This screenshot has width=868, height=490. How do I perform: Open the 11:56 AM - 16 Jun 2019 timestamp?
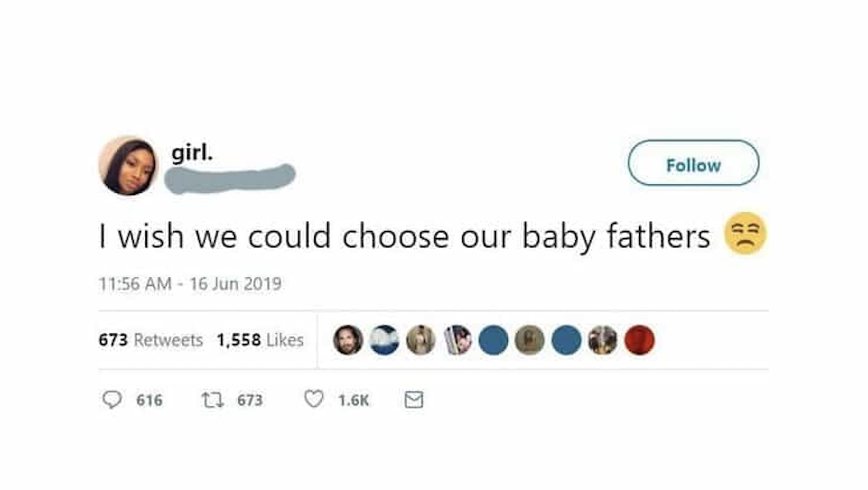[190, 284]
